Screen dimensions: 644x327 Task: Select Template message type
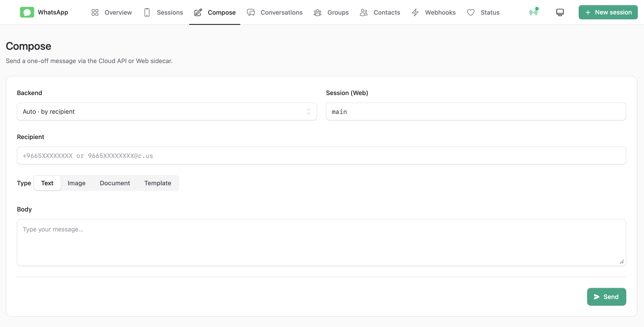click(x=158, y=183)
